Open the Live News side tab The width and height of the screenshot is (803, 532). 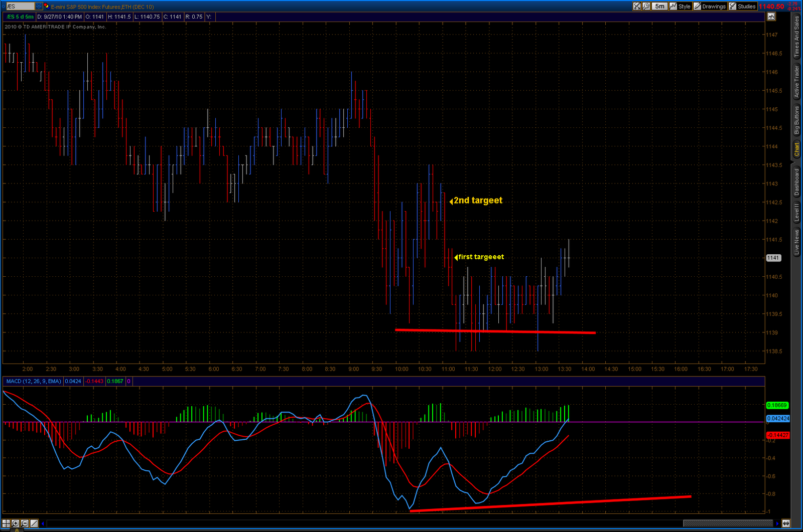coord(796,242)
